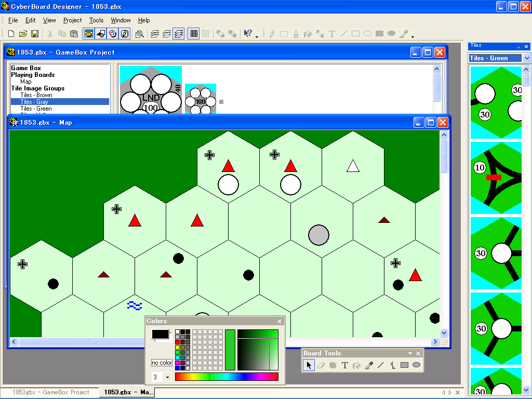Close the Board Tools palette

(x=418, y=353)
